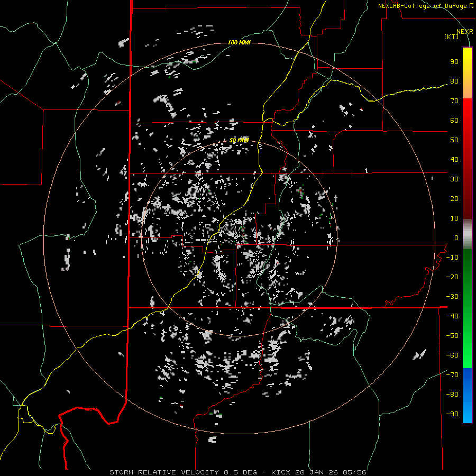
Task: Click the "NEXLAB-College of DuPage" header text
Action: [x=423, y=6]
